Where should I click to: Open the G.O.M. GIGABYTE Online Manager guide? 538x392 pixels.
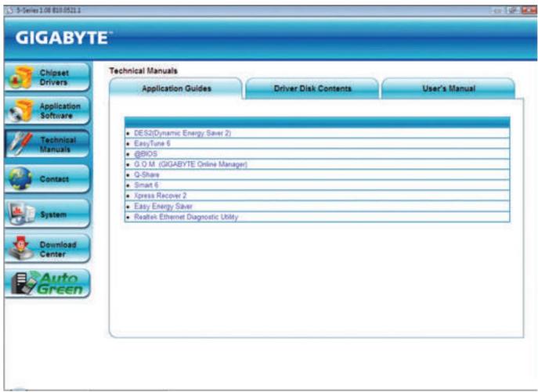pyautogui.click(x=190, y=164)
